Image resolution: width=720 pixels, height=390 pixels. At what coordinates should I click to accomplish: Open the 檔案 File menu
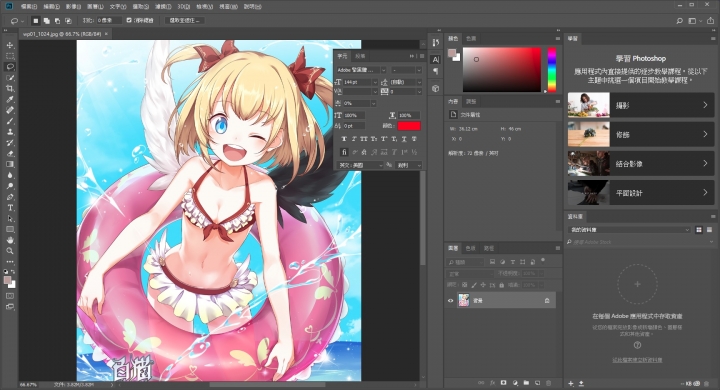click(29, 6)
